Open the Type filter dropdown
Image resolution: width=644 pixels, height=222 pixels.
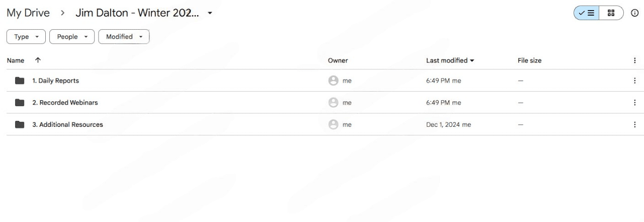[x=26, y=37]
